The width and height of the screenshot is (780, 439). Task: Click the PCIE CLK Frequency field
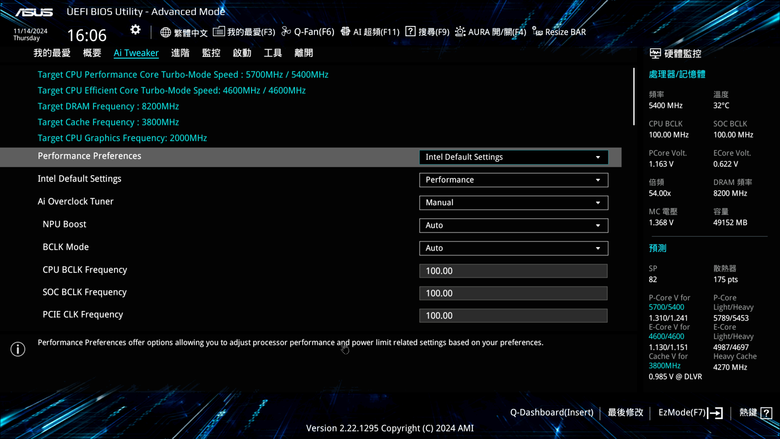pyautogui.click(x=513, y=316)
